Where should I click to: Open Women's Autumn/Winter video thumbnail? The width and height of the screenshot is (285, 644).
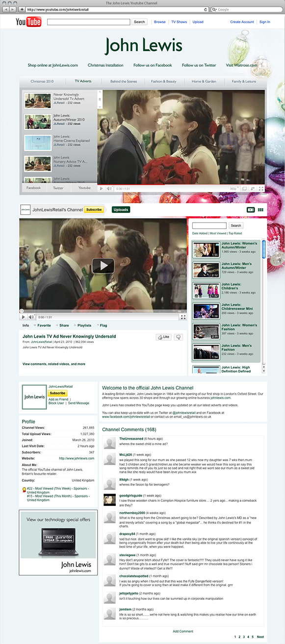(x=206, y=249)
